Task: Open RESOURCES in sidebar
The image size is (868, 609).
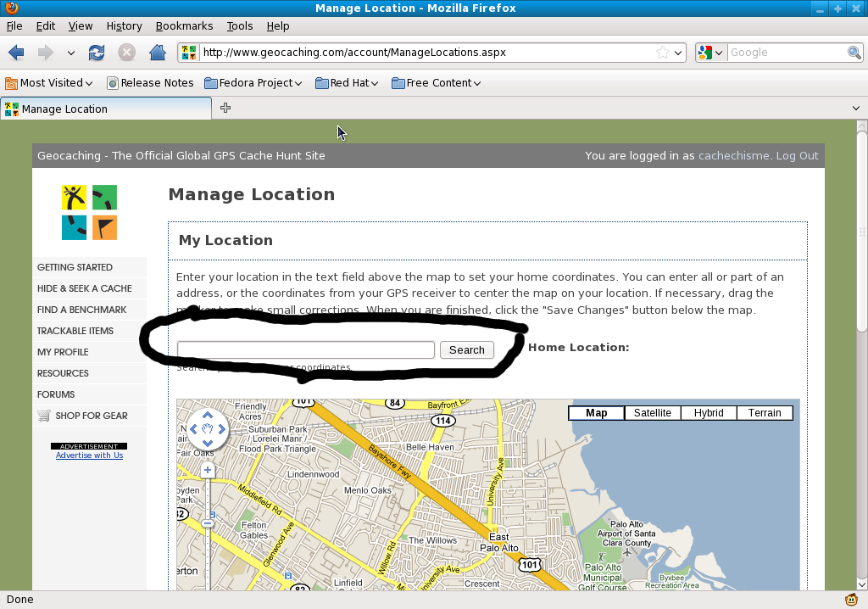Action: click(x=63, y=373)
